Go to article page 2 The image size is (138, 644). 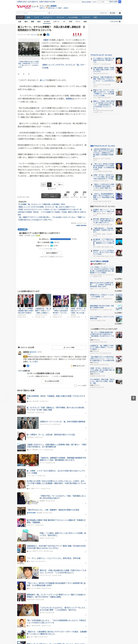(x=55, y=185)
